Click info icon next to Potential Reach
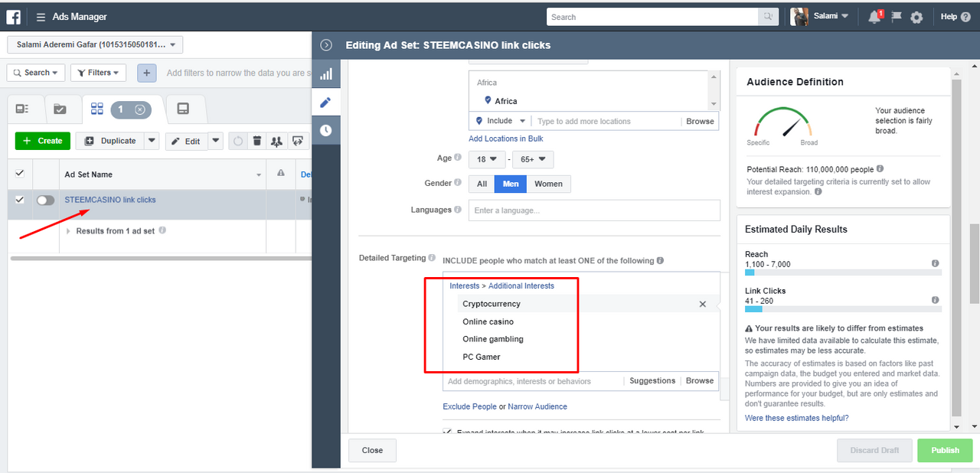Screen dimensions: 980x473 [x=880, y=168]
